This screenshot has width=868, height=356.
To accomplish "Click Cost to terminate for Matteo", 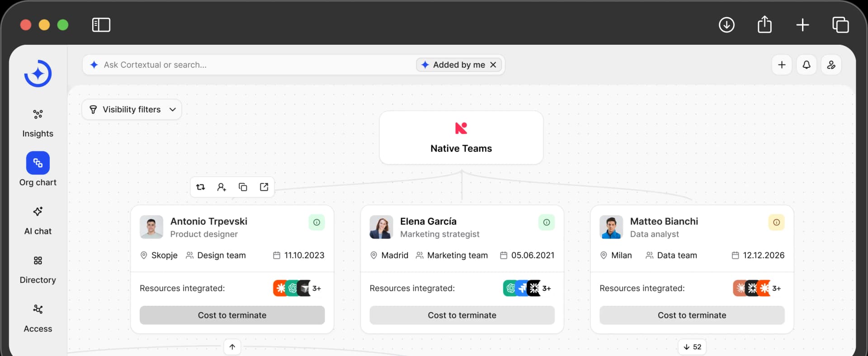I will pyautogui.click(x=692, y=315).
